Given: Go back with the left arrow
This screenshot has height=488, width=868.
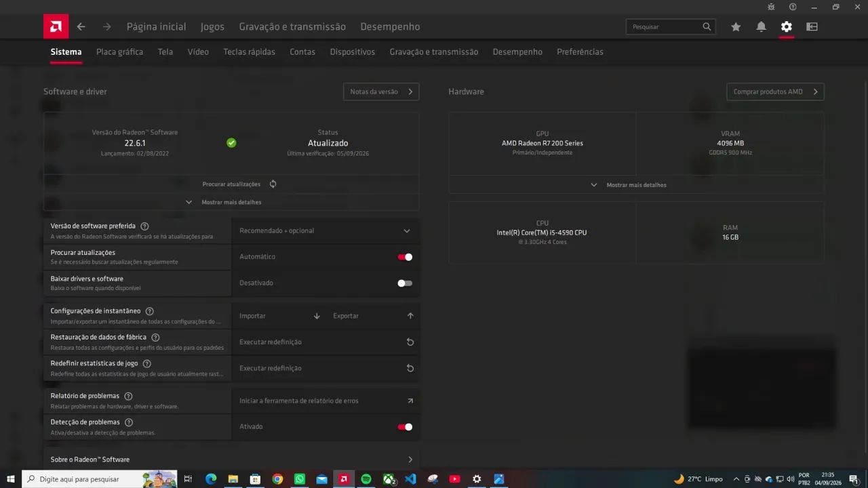Looking at the screenshot, I should pos(81,26).
